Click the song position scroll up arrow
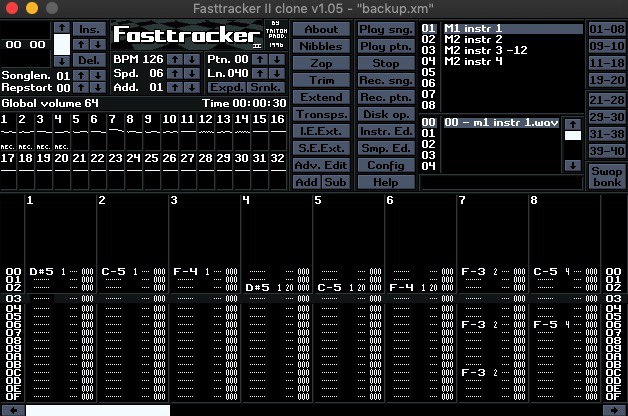This screenshot has height=416, width=628. click(62, 27)
